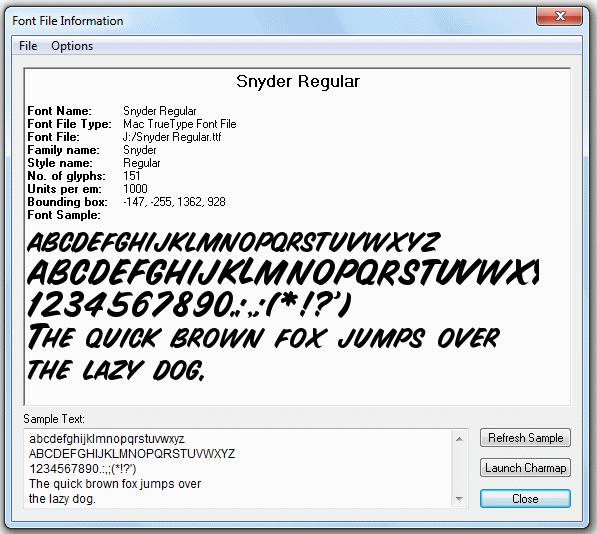
Task: Click the lowercase alphabet line in sample text
Action: 107,439
